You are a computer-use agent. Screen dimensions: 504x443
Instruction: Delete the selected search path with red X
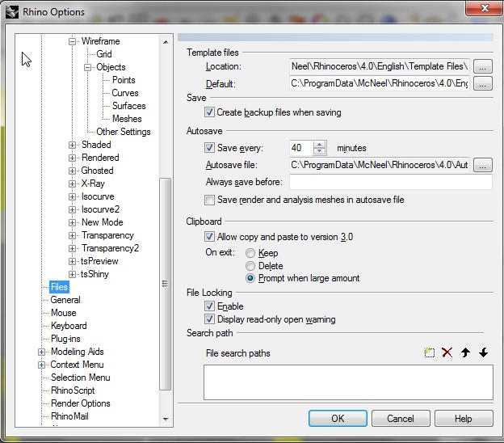pyautogui.click(x=447, y=352)
